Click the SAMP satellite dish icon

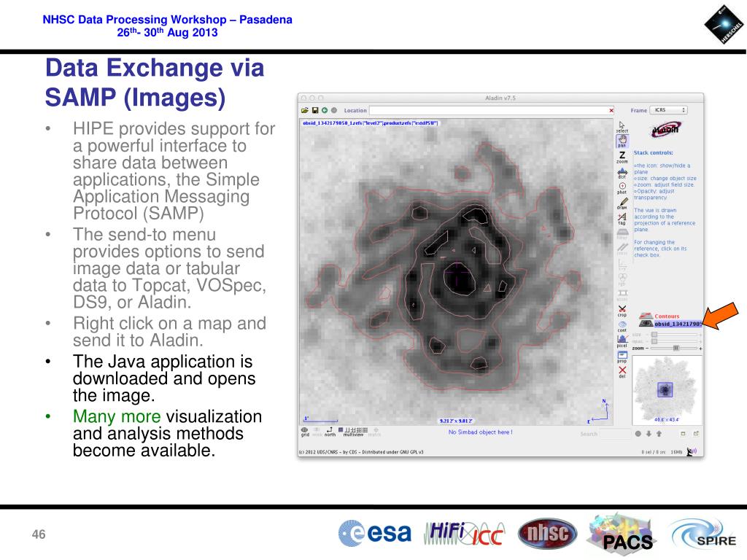[692, 451]
